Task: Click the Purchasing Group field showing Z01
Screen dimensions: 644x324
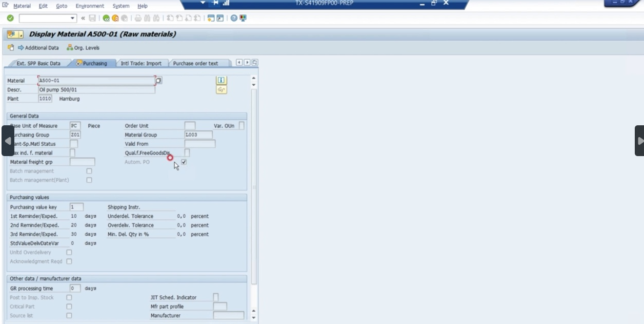Action: click(x=75, y=135)
